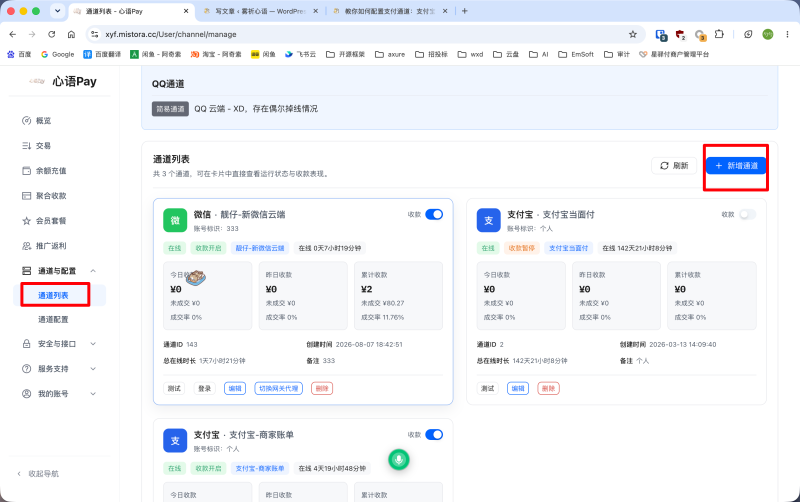Bookmark page with the star icon
The width and height of the screenshot is (800, 502).
[x=633, y=34]
